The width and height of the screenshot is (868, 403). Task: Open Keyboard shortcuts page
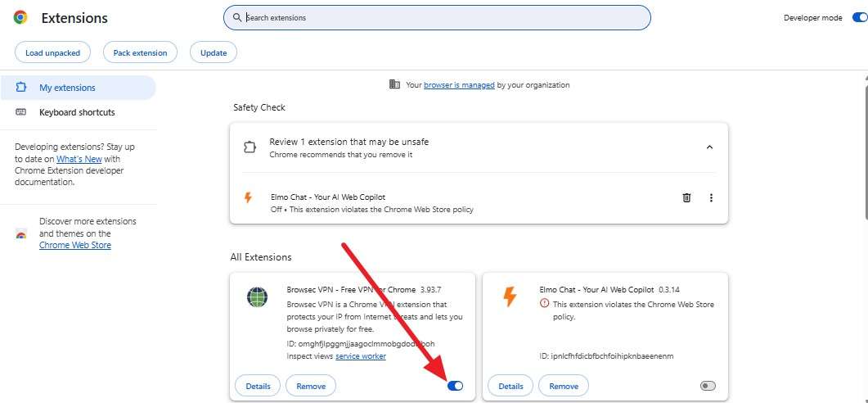pyautogui.click(x=78, y=112)
